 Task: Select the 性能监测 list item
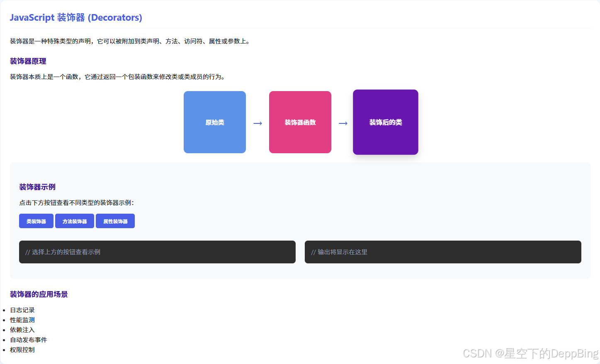pos(22,320)
